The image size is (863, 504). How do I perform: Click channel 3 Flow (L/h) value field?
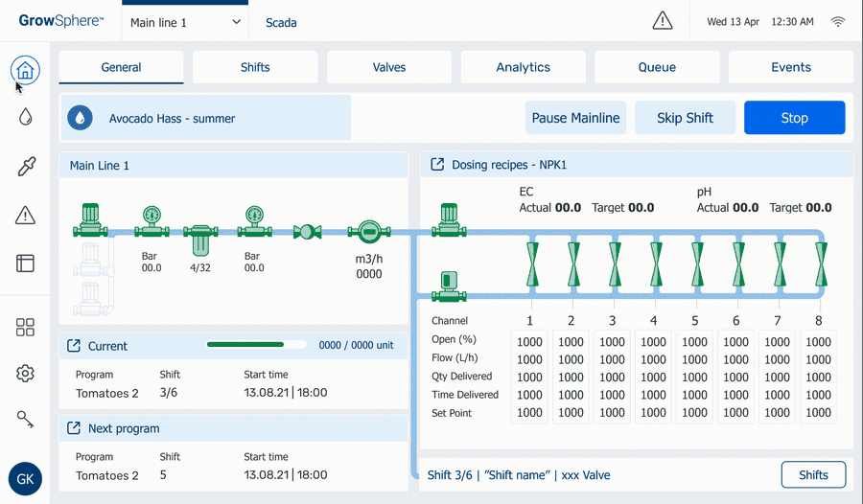(x=612, y=359)
